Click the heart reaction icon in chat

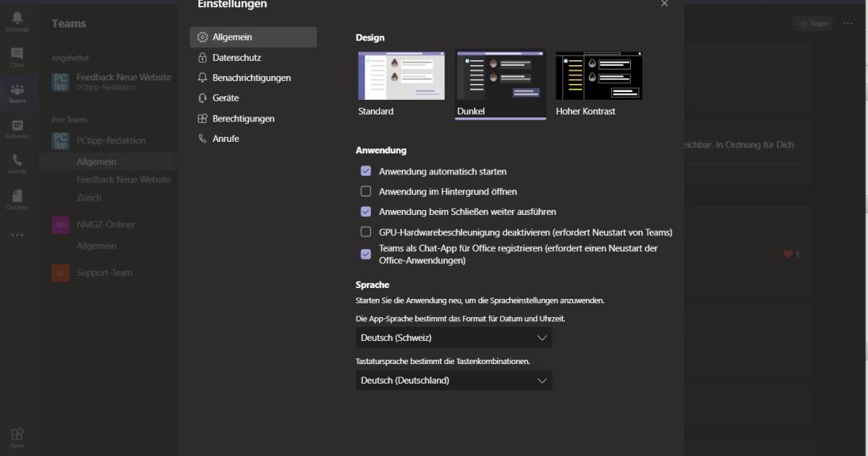788,254
